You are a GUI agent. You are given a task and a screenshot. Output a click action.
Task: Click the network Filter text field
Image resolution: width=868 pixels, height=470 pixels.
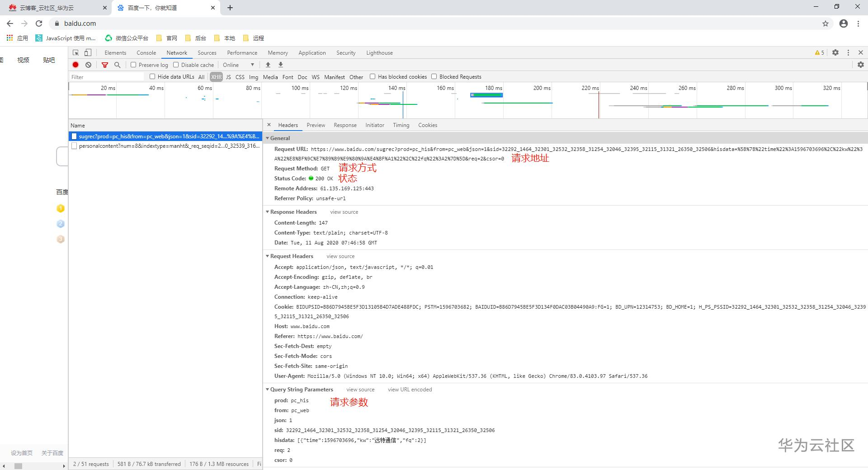(x=107, y=77)
